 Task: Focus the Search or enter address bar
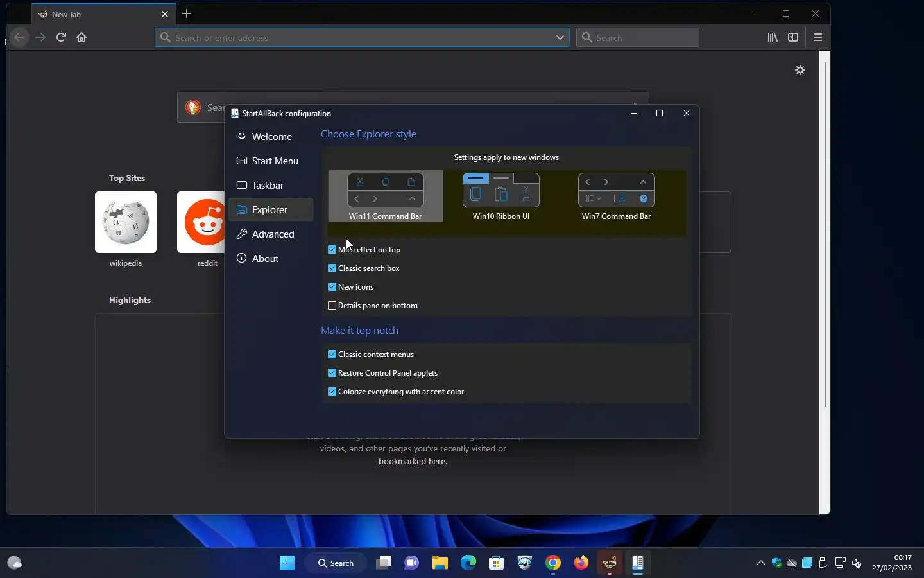click(x=362, y=37)
